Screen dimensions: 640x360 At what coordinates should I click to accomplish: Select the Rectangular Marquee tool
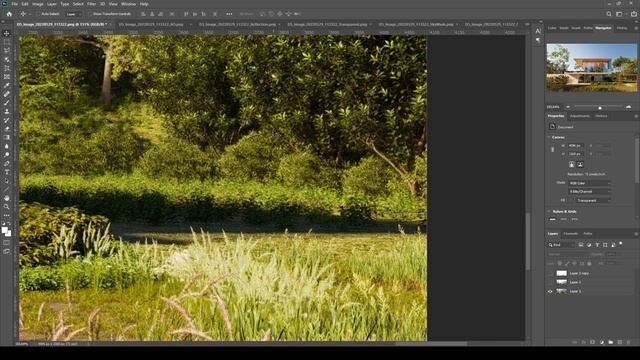coord(7,42)
